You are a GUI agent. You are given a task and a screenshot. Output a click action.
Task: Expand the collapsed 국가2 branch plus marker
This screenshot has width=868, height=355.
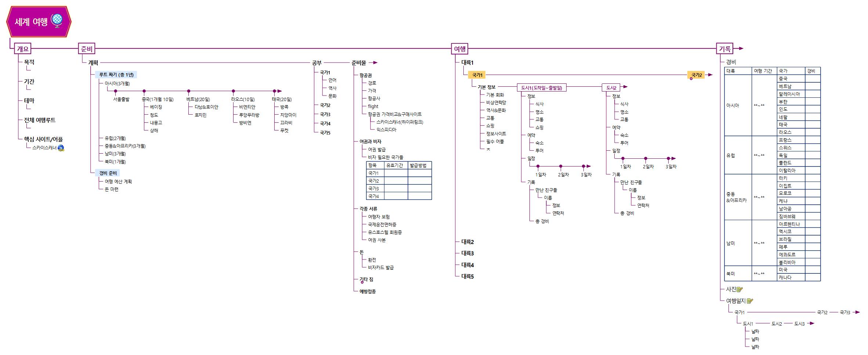tap(691, 79)
